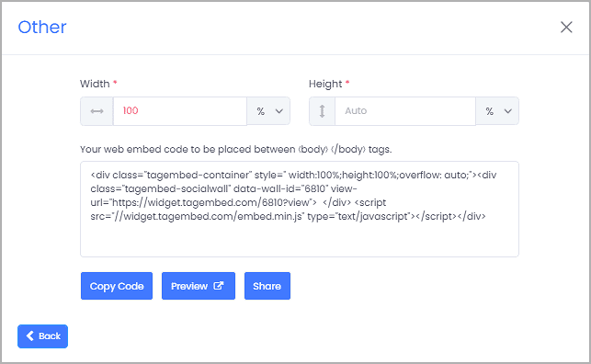
Task: Open the Height unit percent dropdown
Action: (x=497, y=111)
